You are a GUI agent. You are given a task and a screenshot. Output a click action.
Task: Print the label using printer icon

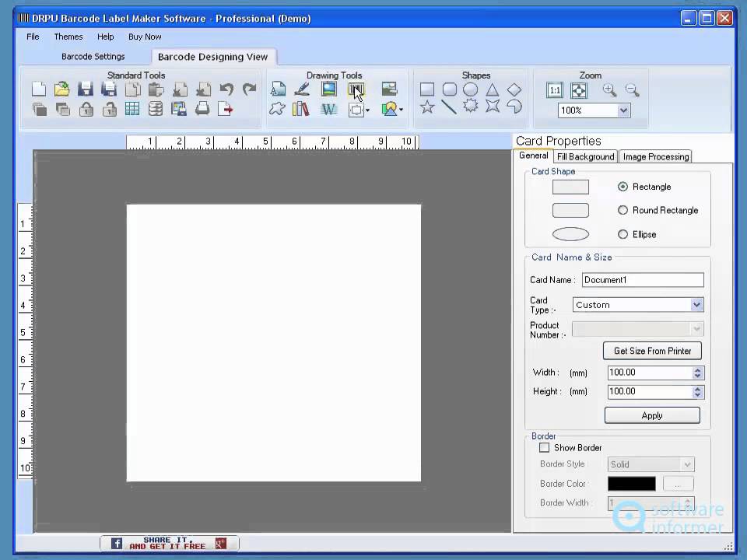(202, 109)
